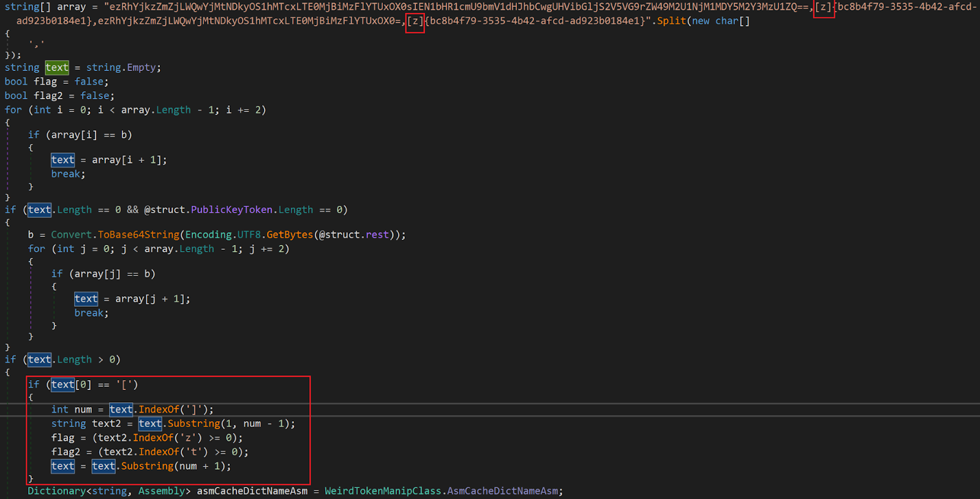
Task: Click text in the array[j + 1] assignment
Action: point(86,299)
